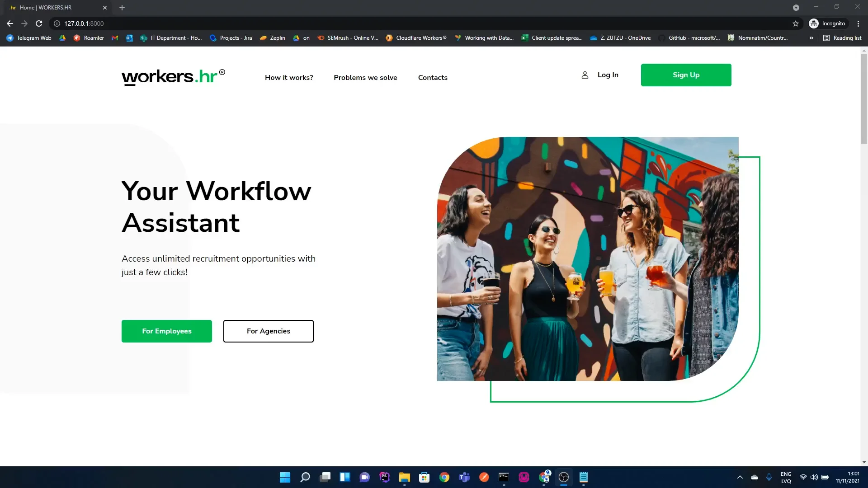Open the Widgets icon in the taskbar

(345, 477)
